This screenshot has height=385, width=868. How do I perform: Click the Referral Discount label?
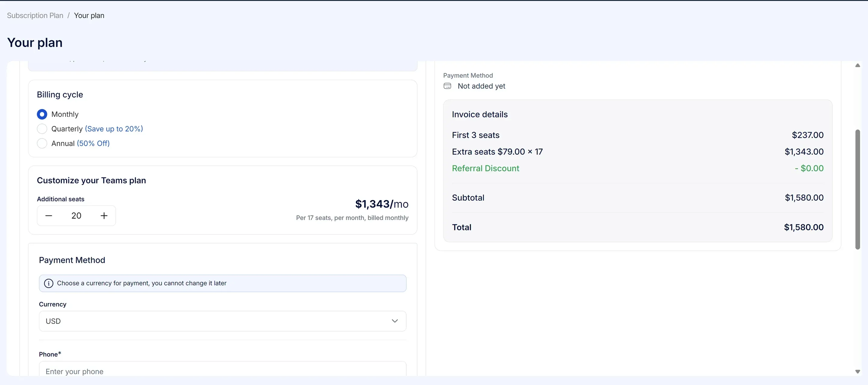click(x=485, y=168)
